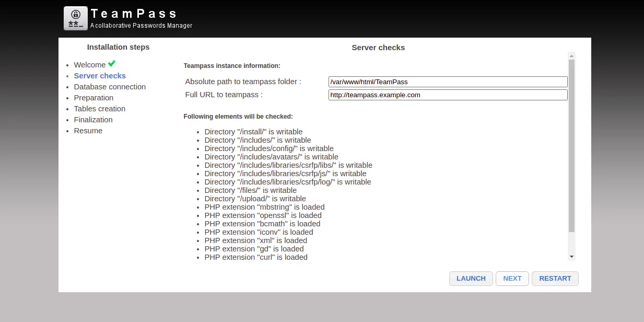Click the TeamPass title text
The width and height of the screenshot is (644, 322).
pos(134,14)
